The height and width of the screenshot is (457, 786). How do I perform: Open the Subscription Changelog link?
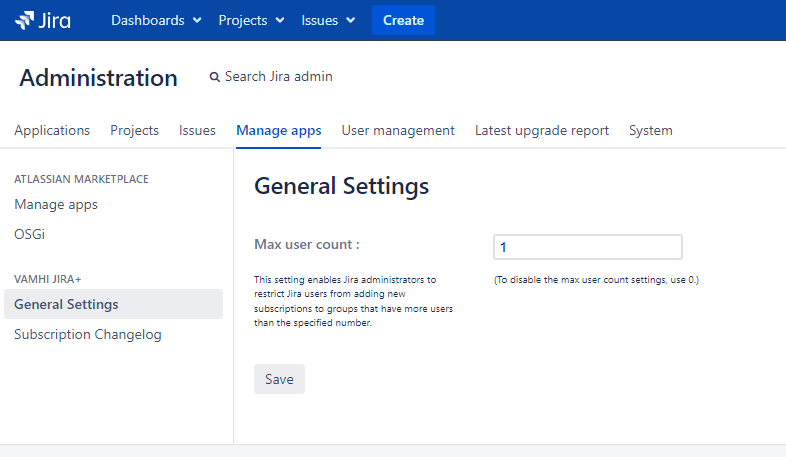pyautogui.click(x=88, y=334)
